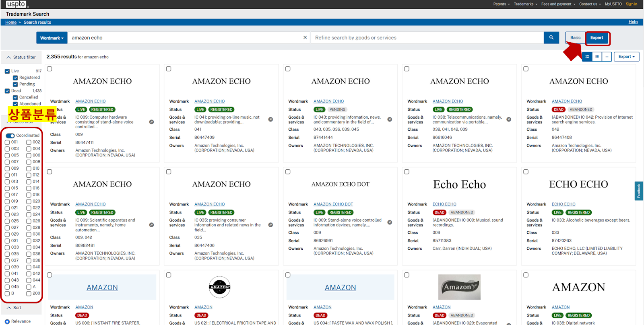Image resolution: width=644 pixels, height=325 pixels.
Task: Select the Relevance sort option
Action: (7, 321)
